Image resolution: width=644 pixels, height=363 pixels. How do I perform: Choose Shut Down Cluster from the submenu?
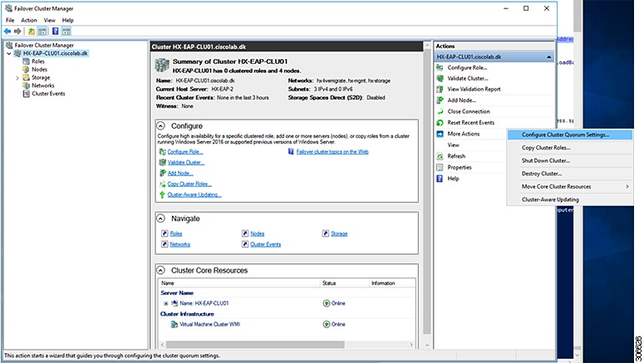543,160
